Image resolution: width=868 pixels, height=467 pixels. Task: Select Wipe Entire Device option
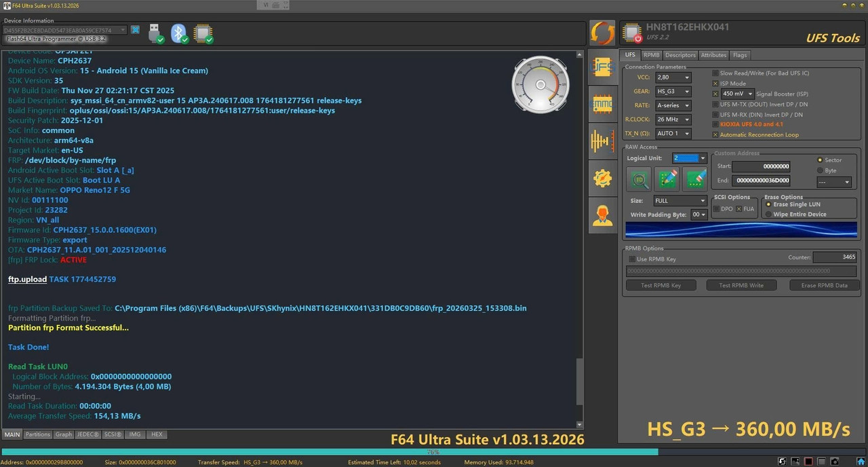tap(768, 214)
